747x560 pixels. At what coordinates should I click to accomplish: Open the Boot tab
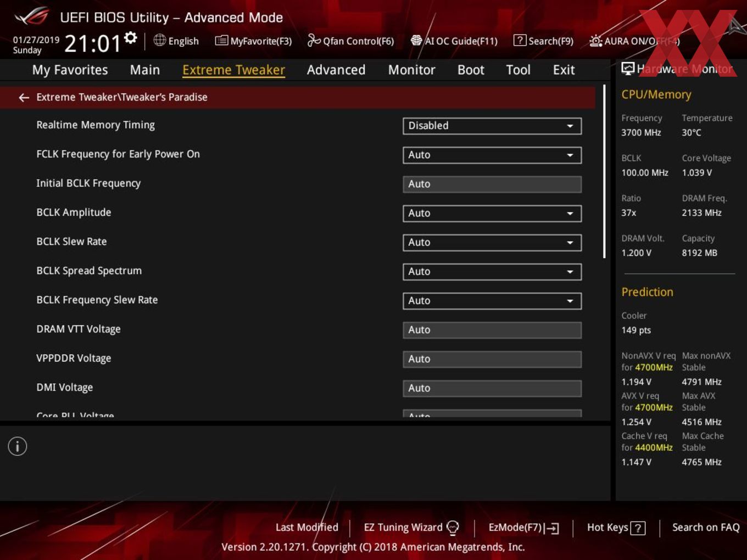pyautogui.click(x=471, y=70)
